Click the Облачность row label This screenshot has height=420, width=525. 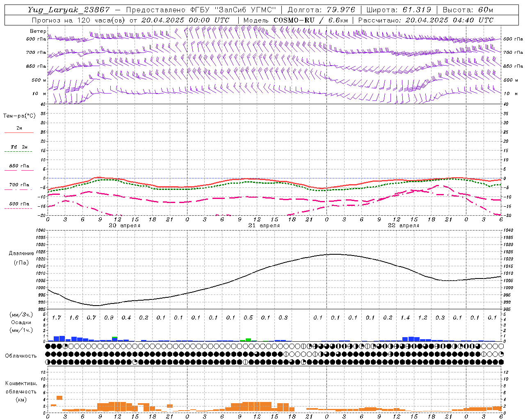tap(21, 356)
